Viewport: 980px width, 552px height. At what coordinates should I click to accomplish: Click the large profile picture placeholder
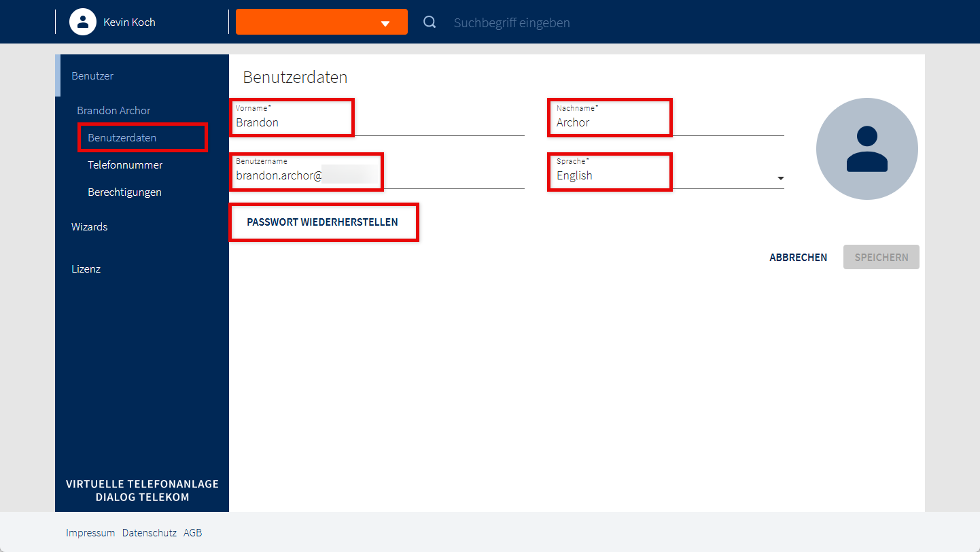(867, 149)
